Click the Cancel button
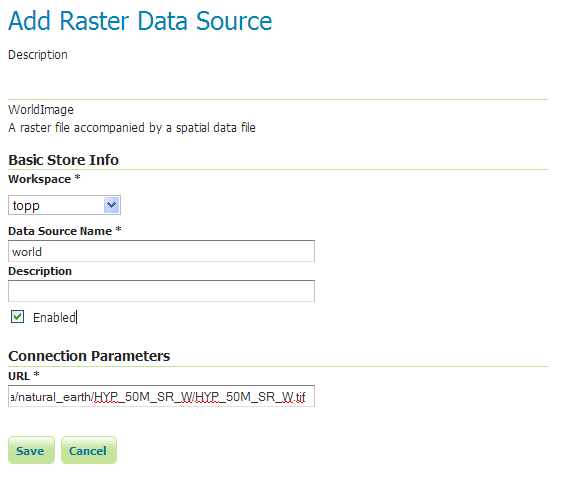564x489 pixels. pos(89,450)
